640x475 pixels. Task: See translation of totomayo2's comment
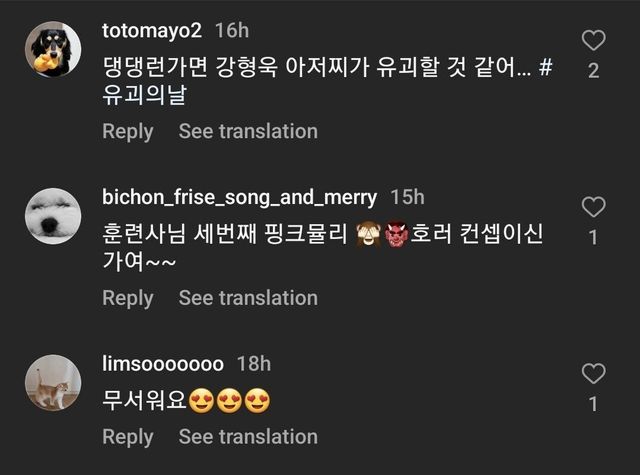[248, 131]
